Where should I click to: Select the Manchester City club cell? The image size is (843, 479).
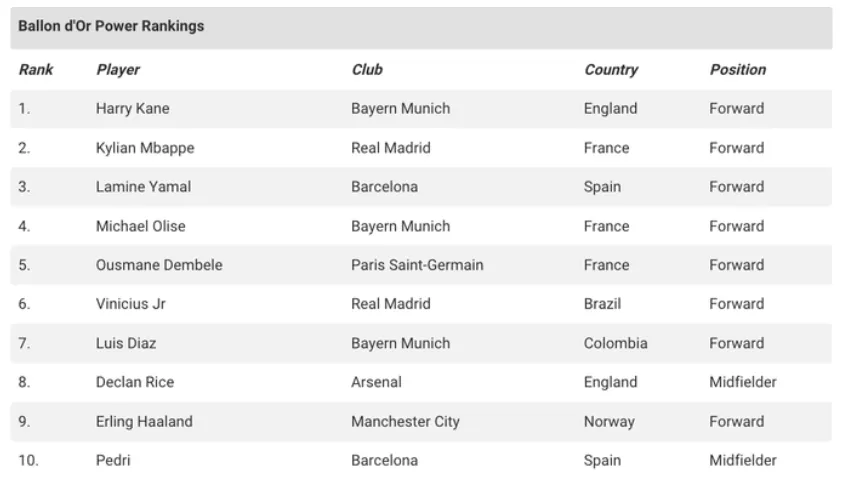(405, 421)
